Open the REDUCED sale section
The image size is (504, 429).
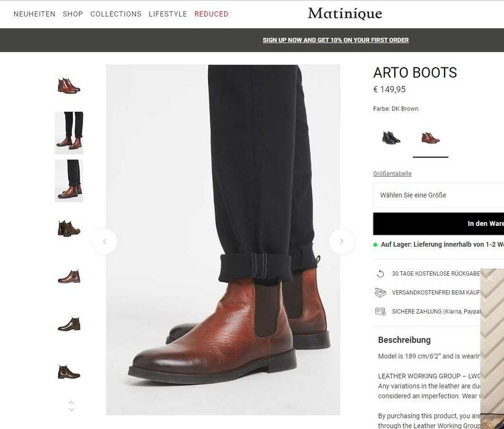[x=212, y=14]
